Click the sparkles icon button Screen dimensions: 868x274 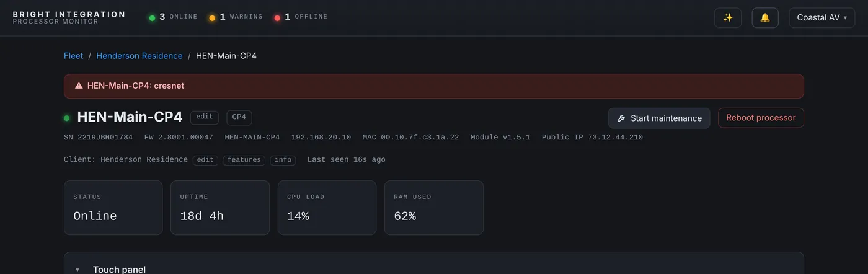click(x=728, y=17)
